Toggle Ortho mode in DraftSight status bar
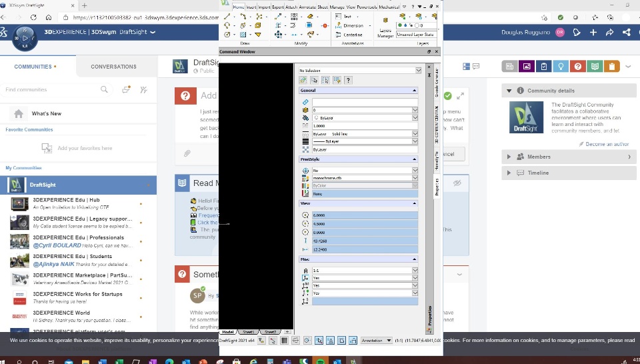Image resolution: width=640 pixels, height=364 pixels. [295, 340]
